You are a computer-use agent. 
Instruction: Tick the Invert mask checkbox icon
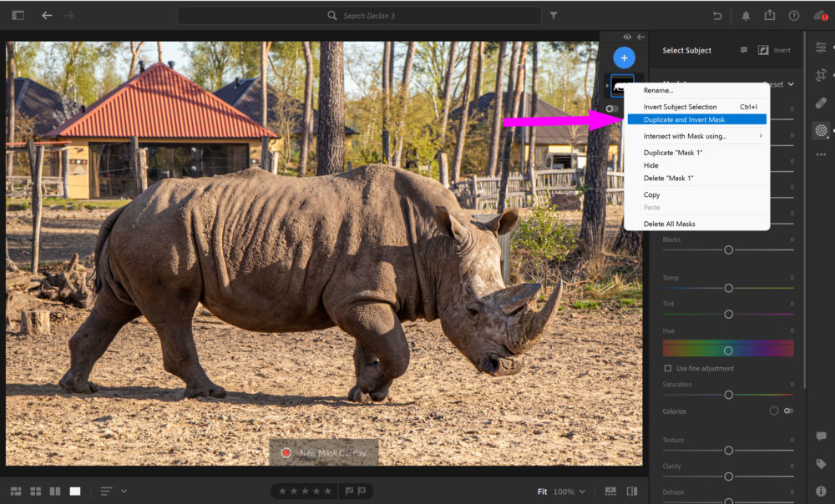[x=763, y=50]
